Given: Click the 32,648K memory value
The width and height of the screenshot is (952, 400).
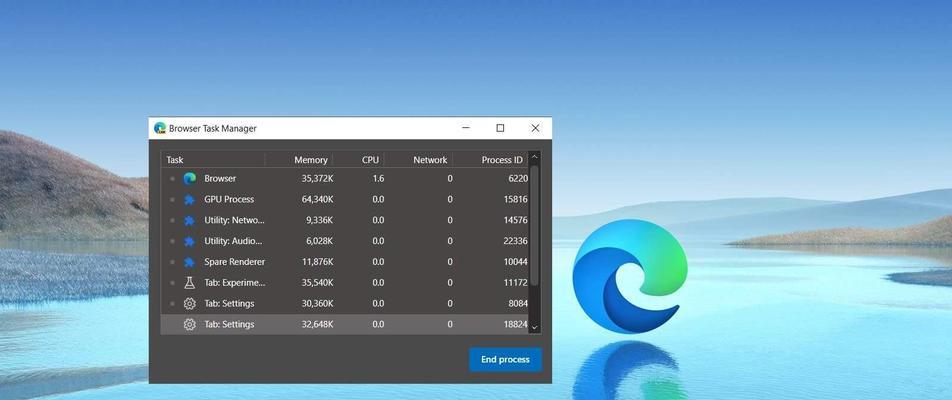Looking at the screenshot, I should coord(317,324).
